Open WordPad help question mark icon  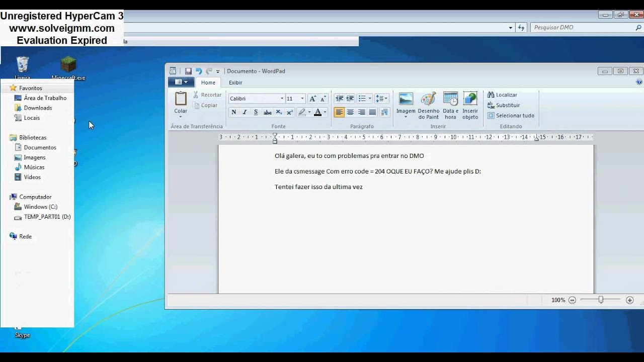tap(639, 82)
